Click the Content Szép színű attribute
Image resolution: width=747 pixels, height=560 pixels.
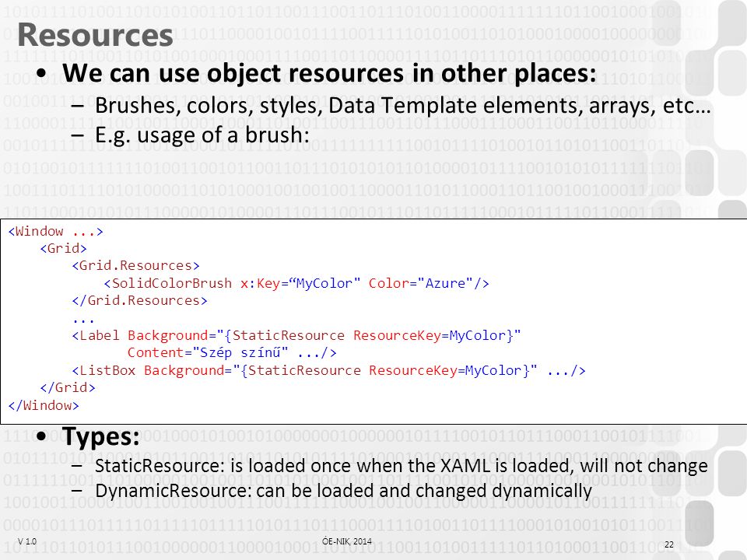[x=208, y=353]
